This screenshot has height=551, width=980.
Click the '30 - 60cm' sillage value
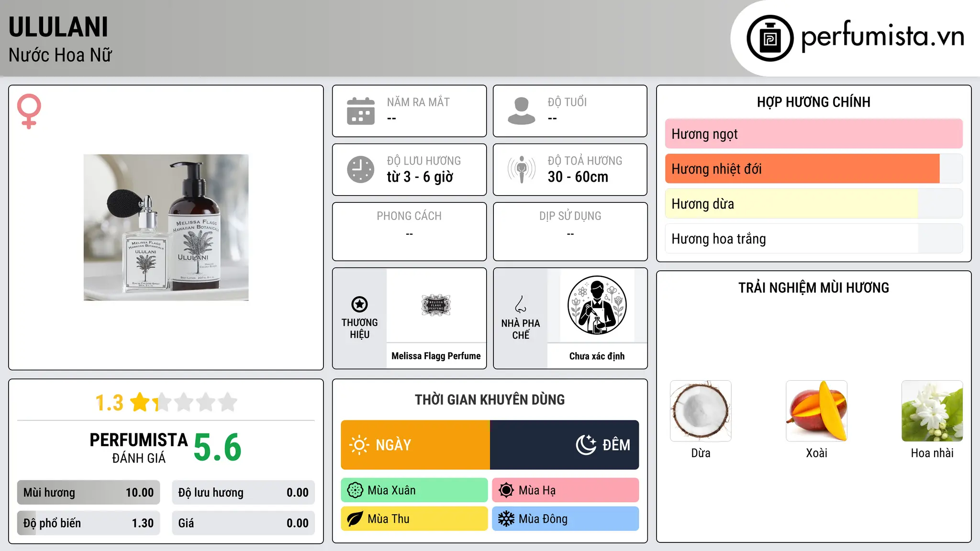(x=578, y=177)
